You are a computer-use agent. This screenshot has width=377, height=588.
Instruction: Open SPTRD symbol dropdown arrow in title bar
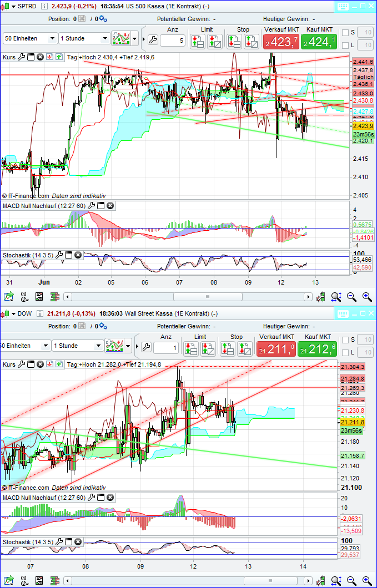coord(14,6)
